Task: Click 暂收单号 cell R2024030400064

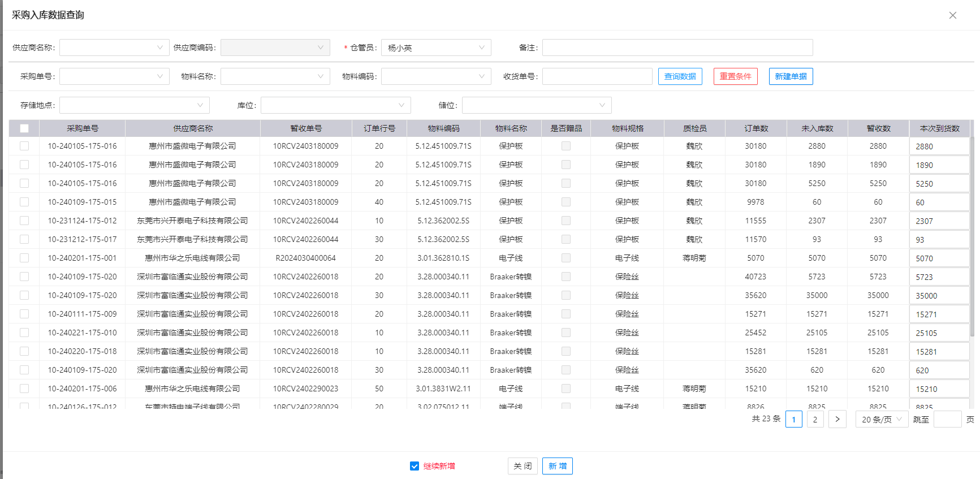Action: pyautogui.click(x=306, y=258)
